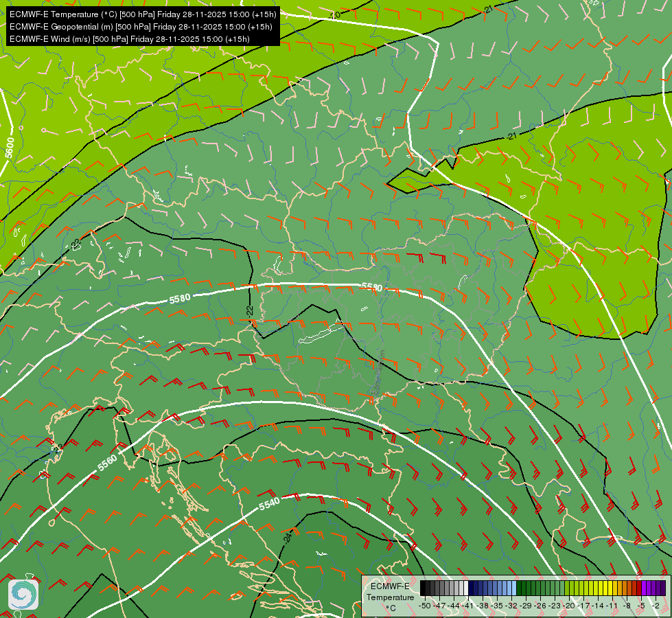Click the -50 legend tick label
Viewport: 672px width, 618px height.
point(425,606)
